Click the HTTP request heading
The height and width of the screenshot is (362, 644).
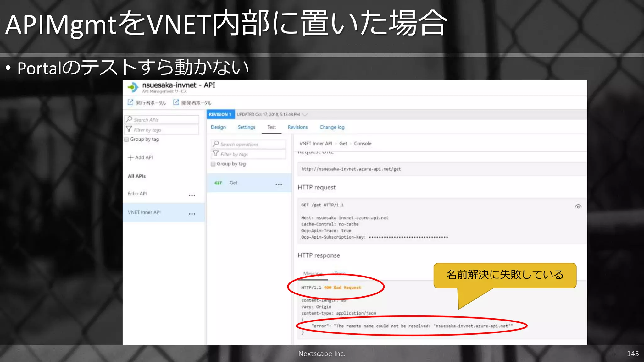pyautogui.click(x=316, y=187)
